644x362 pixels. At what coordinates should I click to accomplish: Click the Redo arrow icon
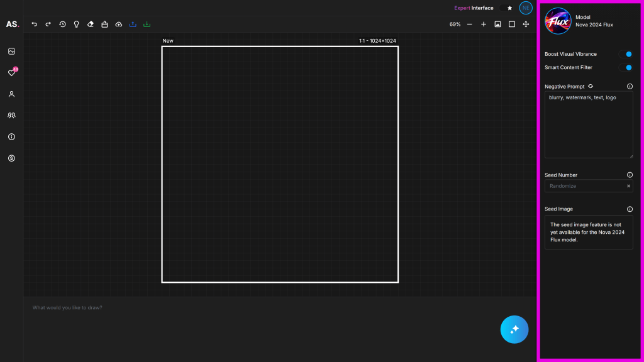(x=48, y=25)
